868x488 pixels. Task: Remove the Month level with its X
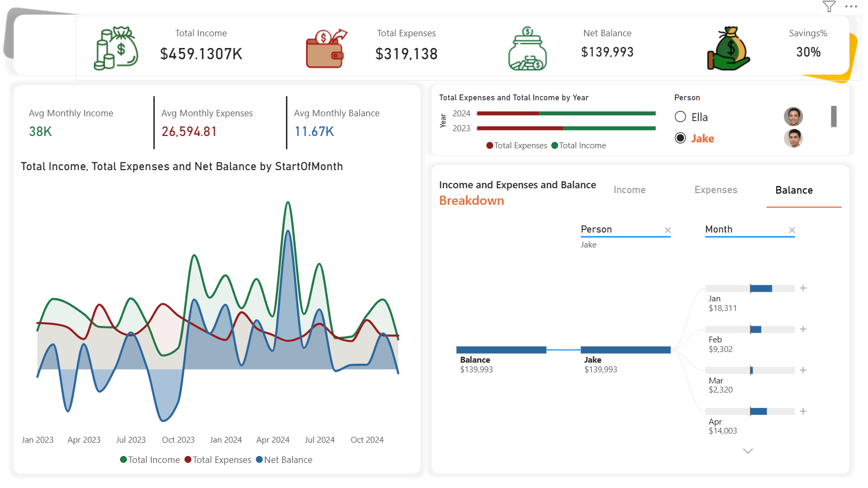point(792,230)
